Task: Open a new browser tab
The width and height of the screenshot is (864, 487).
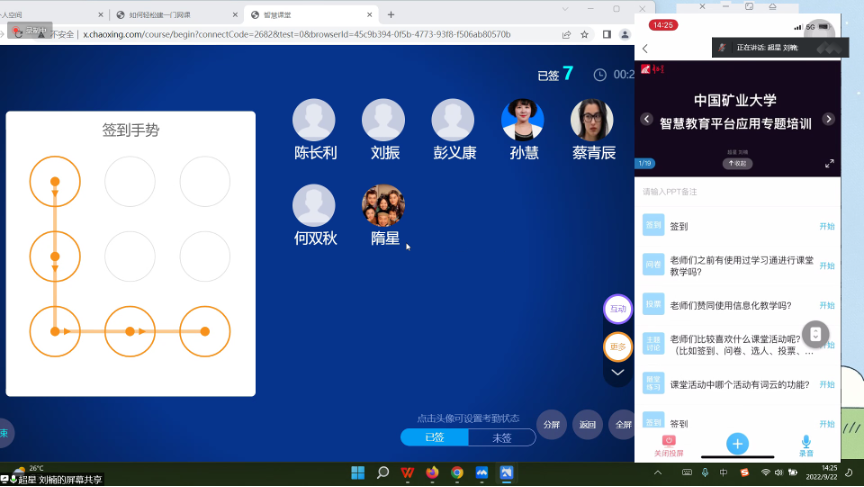Action: click(x=391, y=15)
